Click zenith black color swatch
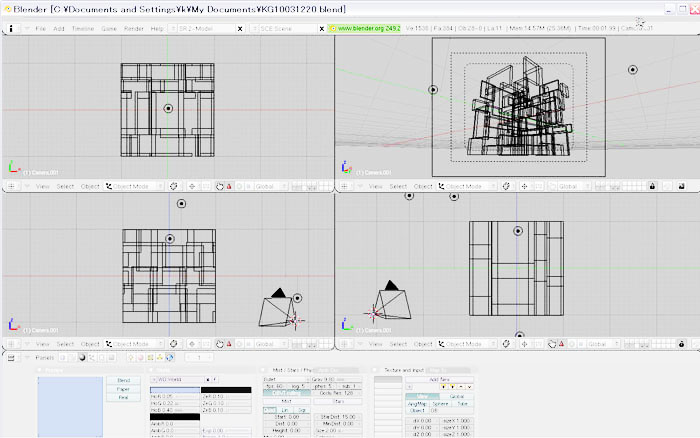 click(x=226, y=390)
